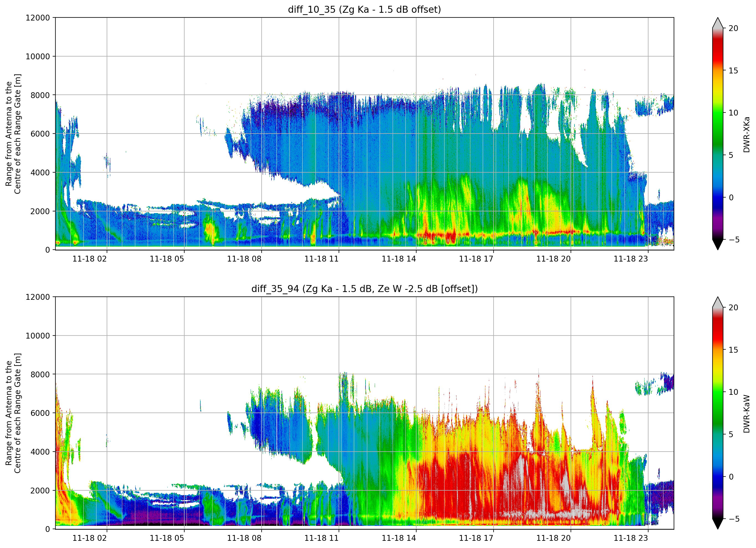Click the 8000 tick on top plot
This screenshot has height=548, width=756.
point(40,95)
